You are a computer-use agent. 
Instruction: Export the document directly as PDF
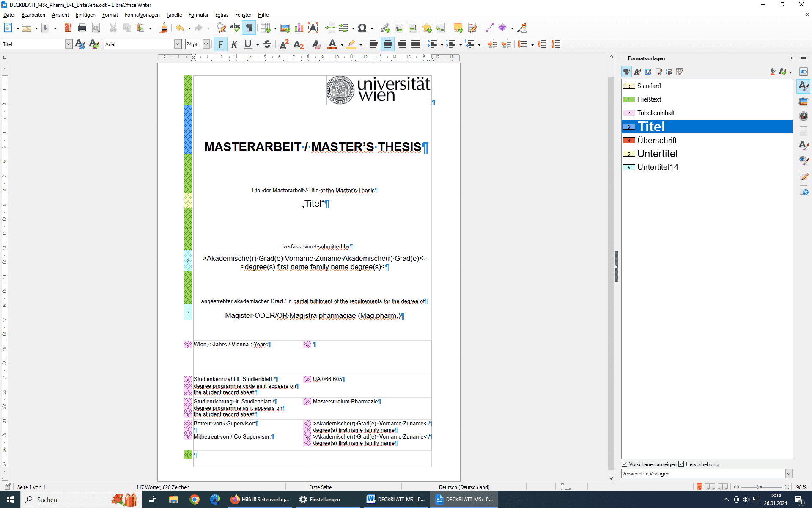tap(68, 28)
